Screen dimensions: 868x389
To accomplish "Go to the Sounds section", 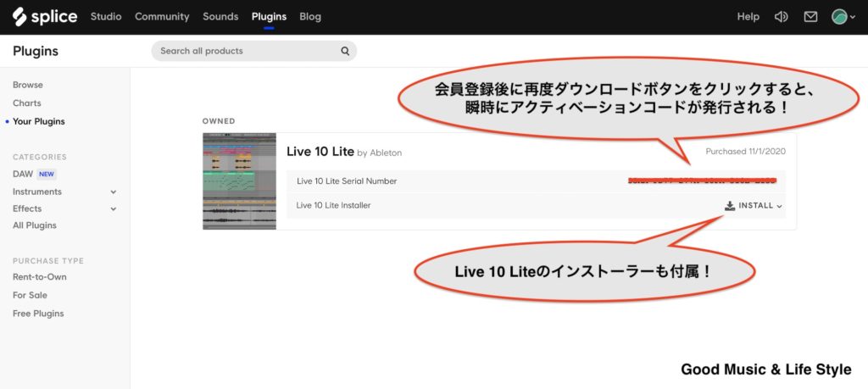I will pos(220,17).
